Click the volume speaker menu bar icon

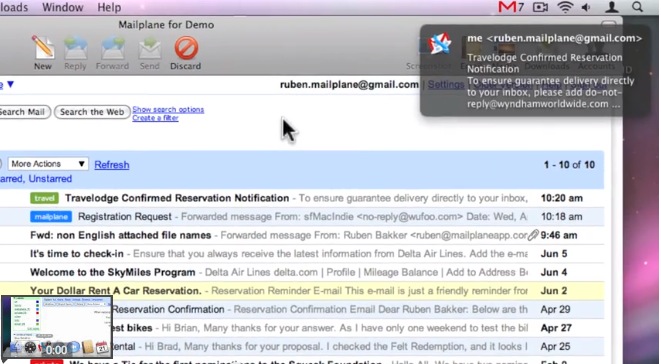point(586,7)
